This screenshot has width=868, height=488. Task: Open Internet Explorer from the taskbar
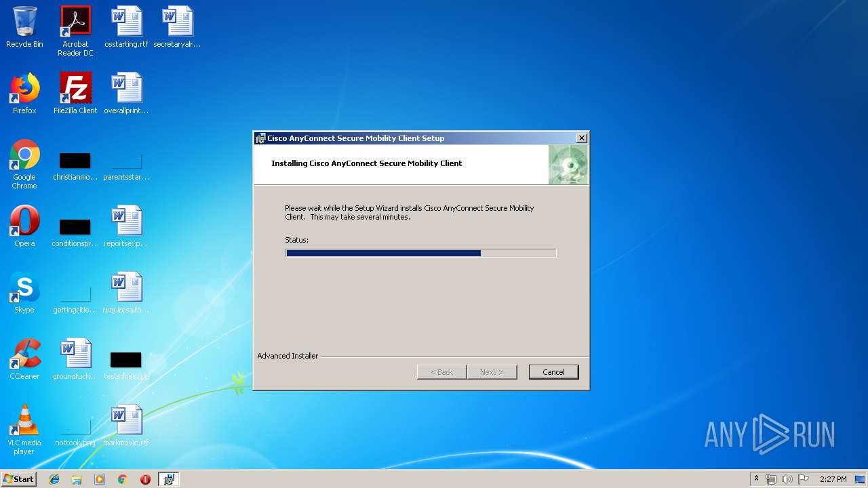pos(54,479)
